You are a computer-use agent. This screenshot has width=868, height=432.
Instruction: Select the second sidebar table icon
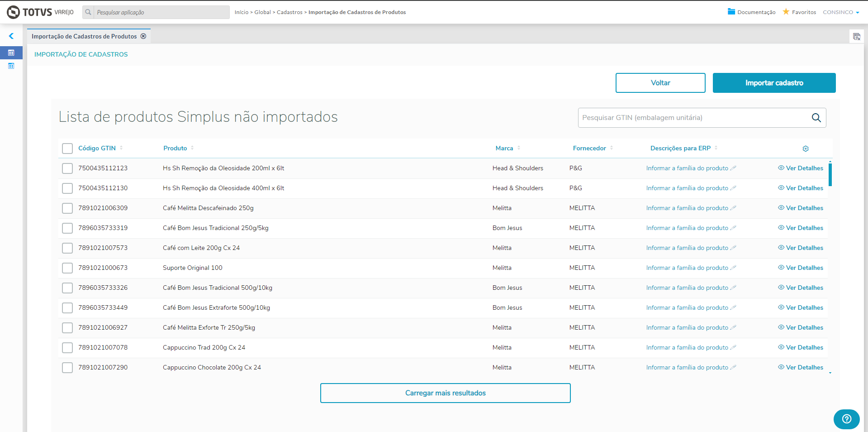point(11,66)
